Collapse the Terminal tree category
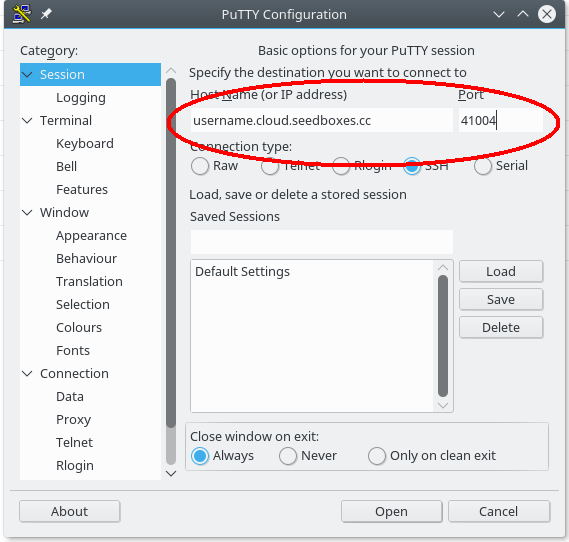Image resolution: width=569 pixels, height=542 pixels. tap(27, 120)
